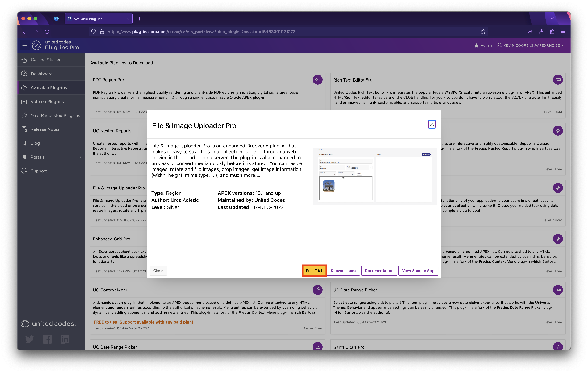588x373 pixels.
Task: Click the Plug-ins Pro logo icon
Action: click(x=36, y=45)
